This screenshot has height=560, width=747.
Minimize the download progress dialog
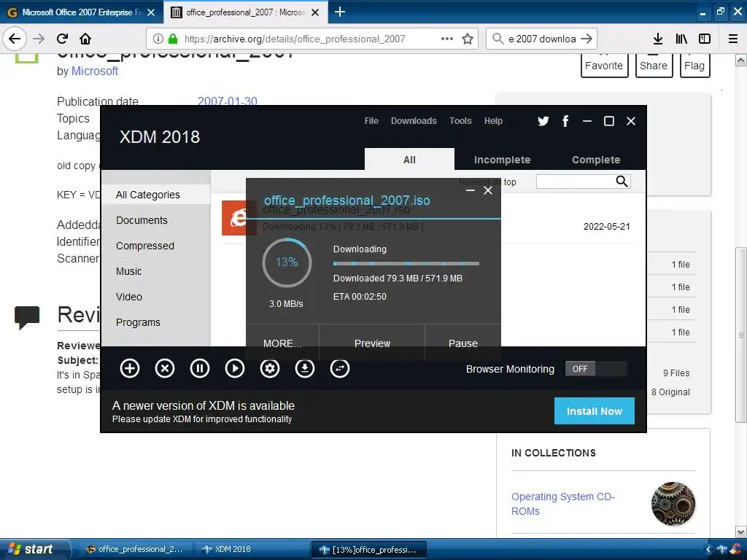(471, 190)
